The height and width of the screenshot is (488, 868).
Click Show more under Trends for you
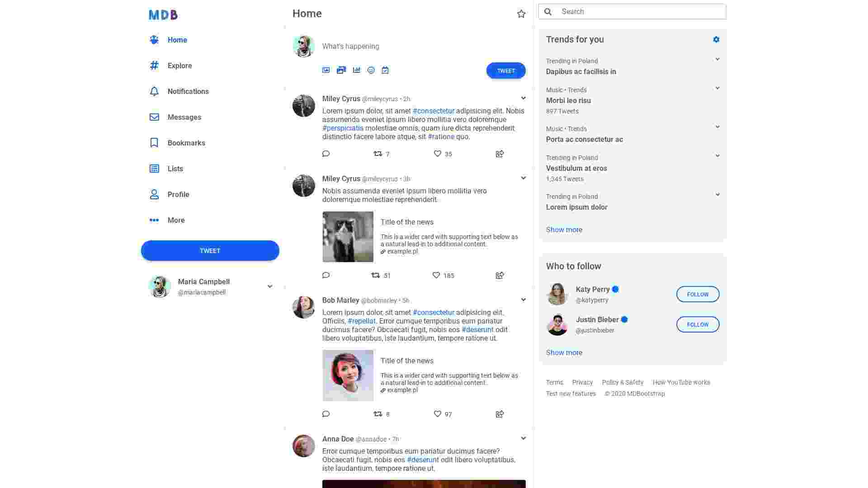coord(564,230)
